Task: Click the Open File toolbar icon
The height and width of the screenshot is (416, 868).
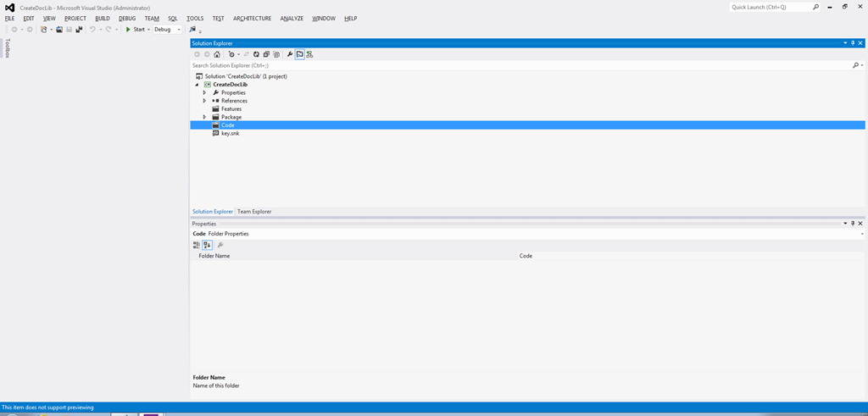Action: tap(59, 30)
